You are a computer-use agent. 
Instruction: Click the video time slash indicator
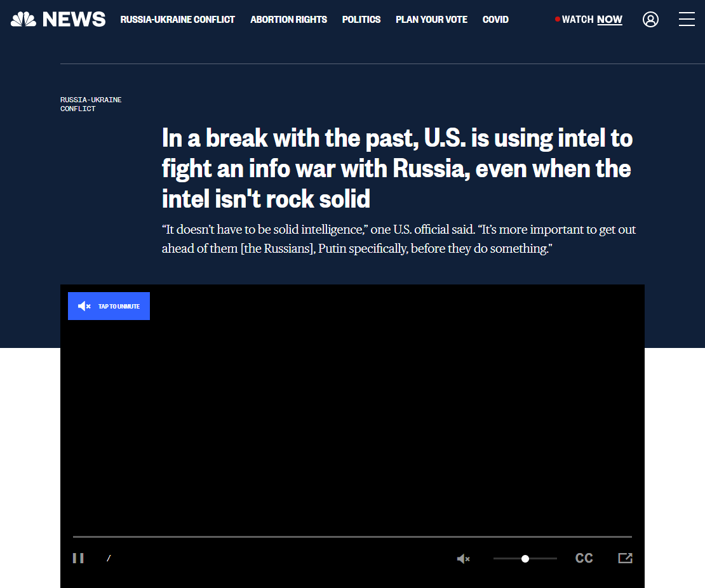(x=109, y=558)
